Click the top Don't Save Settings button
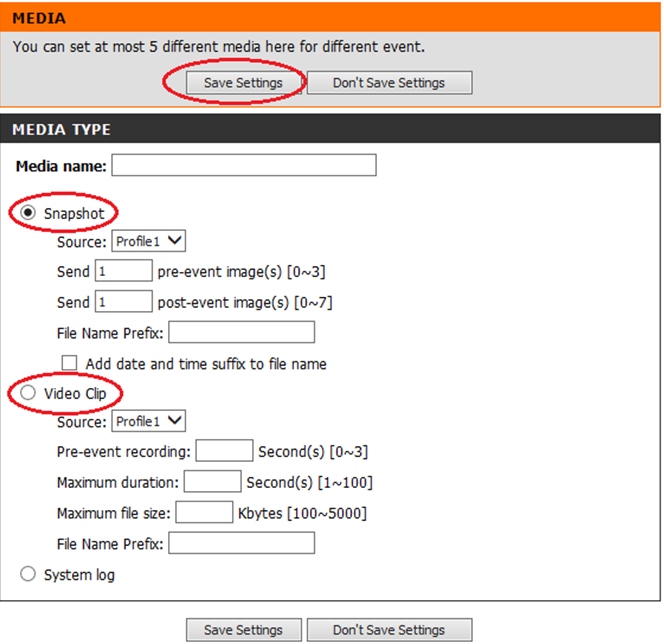Viewport: 664px width, 644px height. click(x=388, y=83)
